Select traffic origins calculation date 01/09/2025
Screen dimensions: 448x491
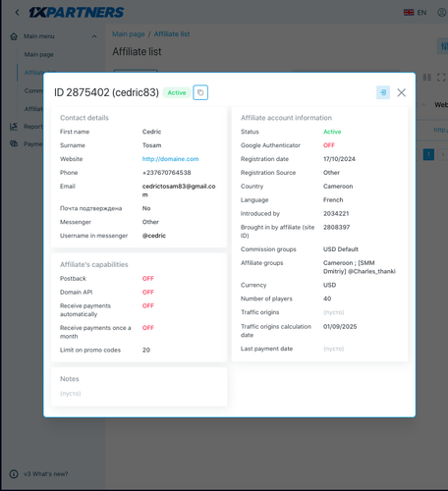click(x=340, y=327)
